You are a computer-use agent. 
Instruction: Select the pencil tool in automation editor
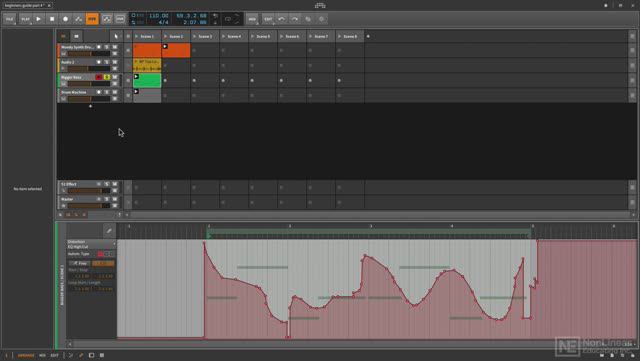[x=109, y=231]
